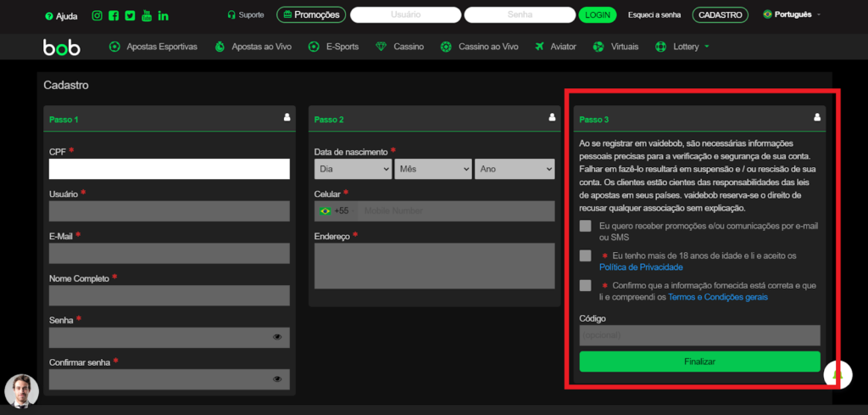Open the Facebook social icon
Image resolution: width=868 pixels, height=415 pixels.
114,15
